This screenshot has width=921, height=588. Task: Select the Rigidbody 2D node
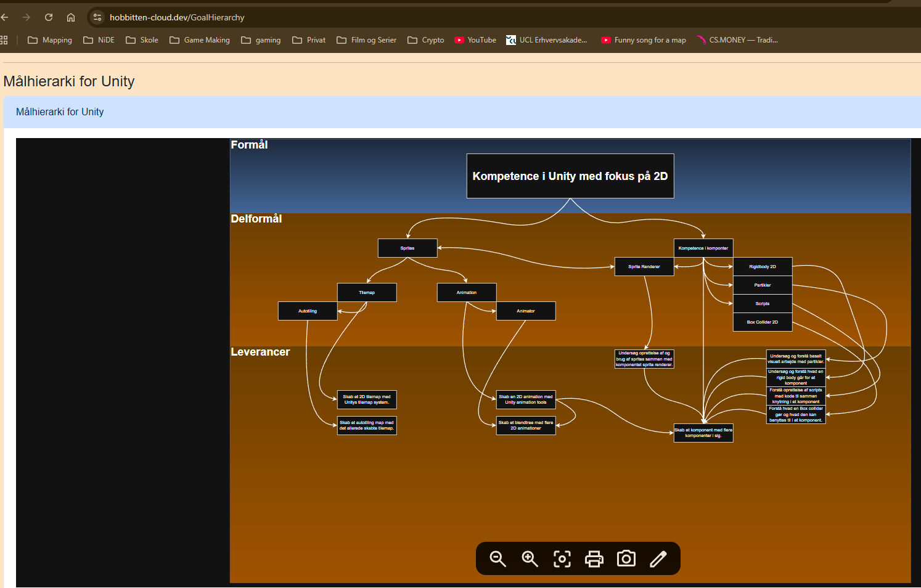tap(763, 267)
